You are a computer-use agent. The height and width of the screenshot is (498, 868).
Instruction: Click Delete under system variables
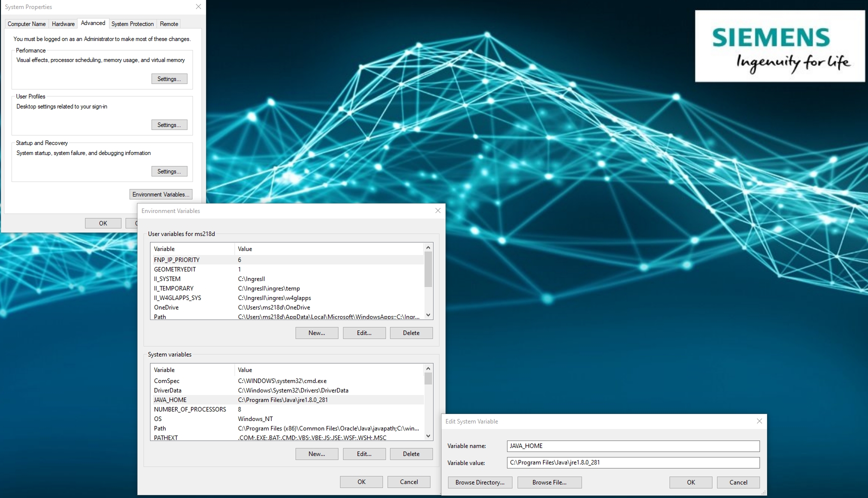[411, 454]
